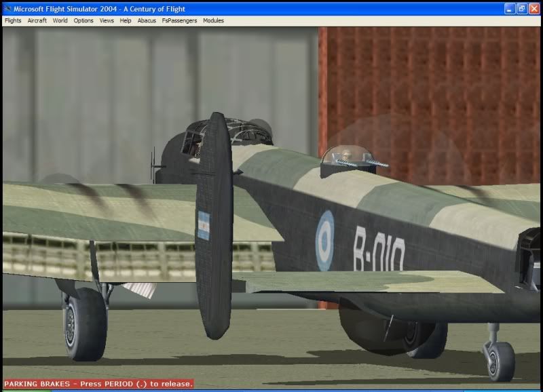Image resolution: width=543 pixels, height=392 pixels.
Task: Open the Views menu
Action: (x=107, y=21)
